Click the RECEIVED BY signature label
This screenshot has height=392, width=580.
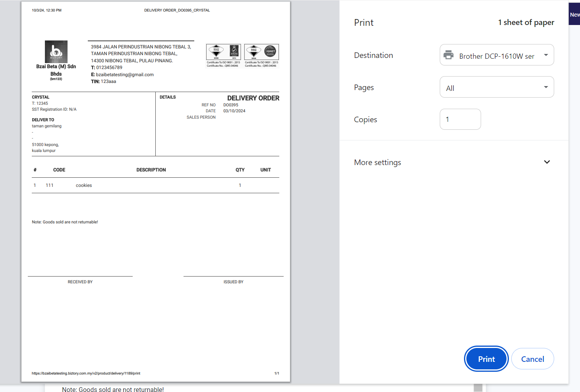80,282
